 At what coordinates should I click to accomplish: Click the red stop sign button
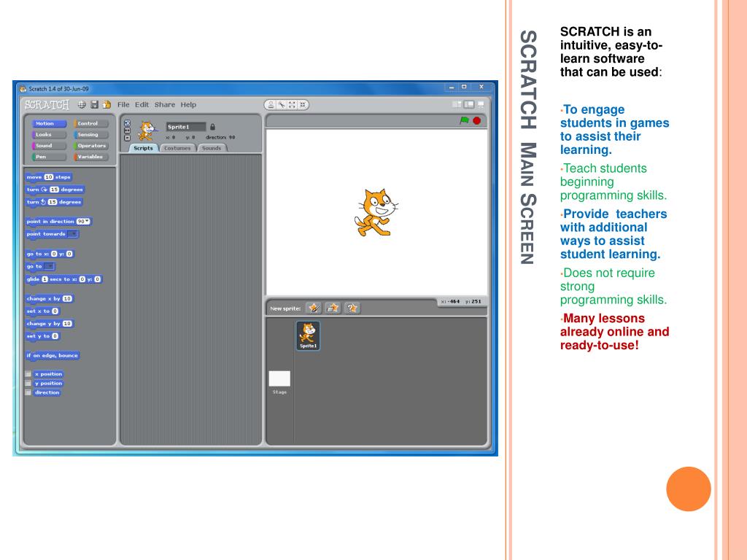(476, 120)
